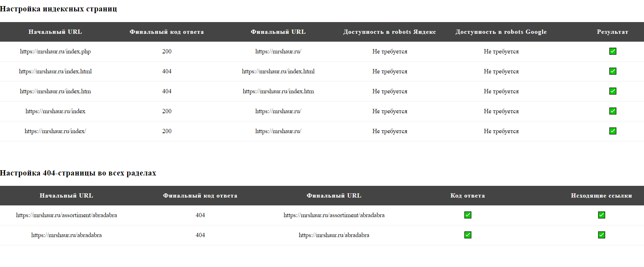The height and width of the screenshot is (267, 644).
Task: Click result checkmark for the https://mrshaur.ru/index/ row
Action: [612, 131]
